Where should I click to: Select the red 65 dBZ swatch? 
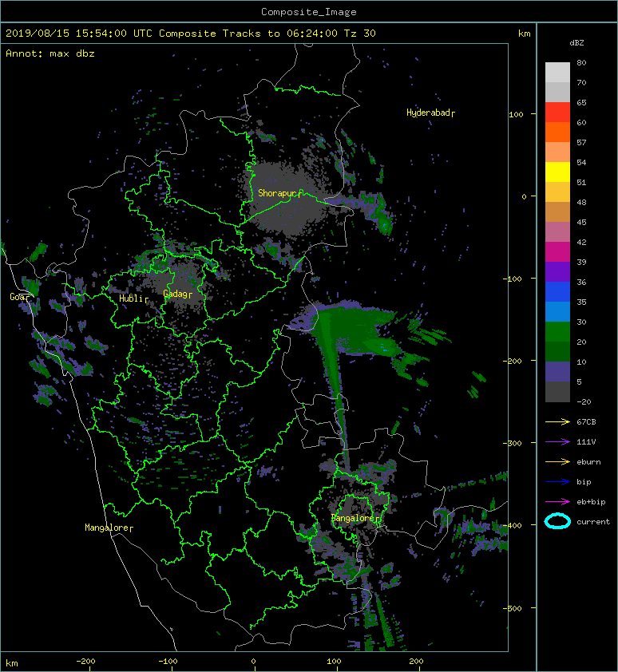[557, 113]
